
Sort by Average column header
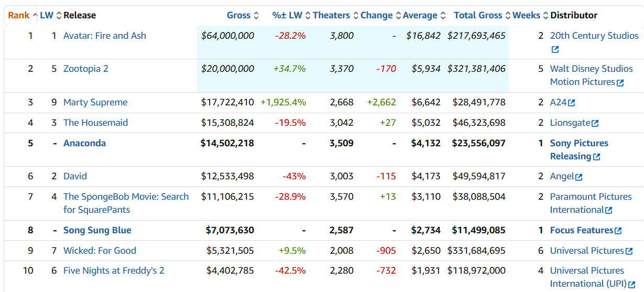(x=420, y=15)
